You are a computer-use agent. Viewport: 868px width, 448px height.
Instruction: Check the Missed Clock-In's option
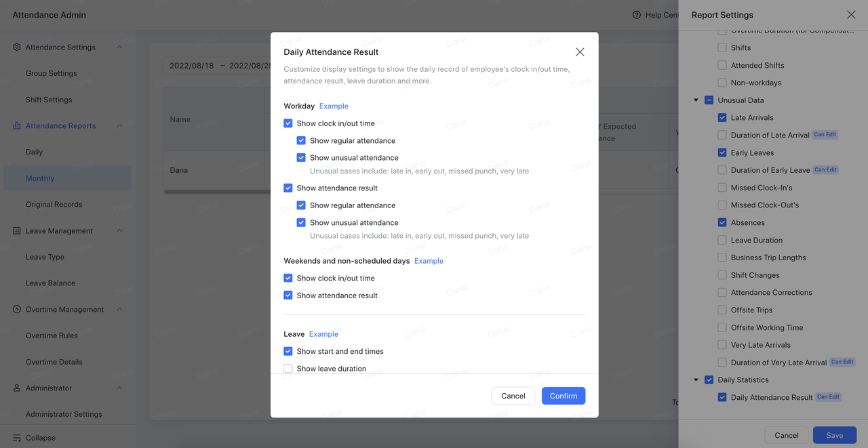point(722,188)
